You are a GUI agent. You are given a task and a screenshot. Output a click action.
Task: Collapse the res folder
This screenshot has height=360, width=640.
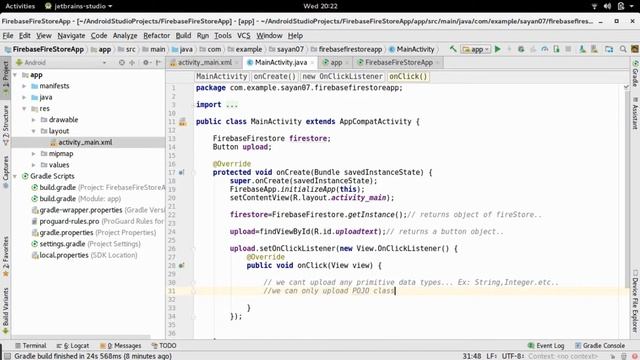coord(24,109)
